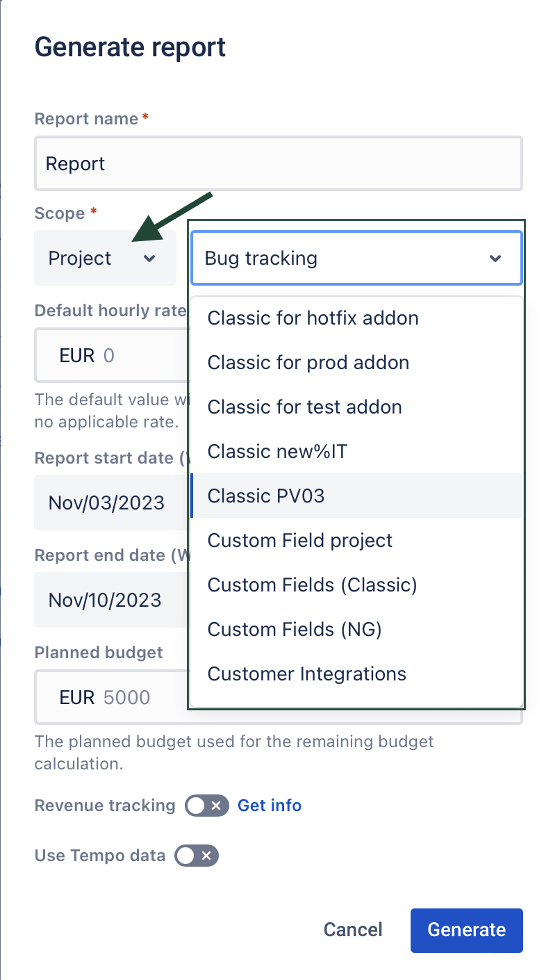Select Customer Integrations project
The image size is (553, 980).
click(x=306, y=674)
